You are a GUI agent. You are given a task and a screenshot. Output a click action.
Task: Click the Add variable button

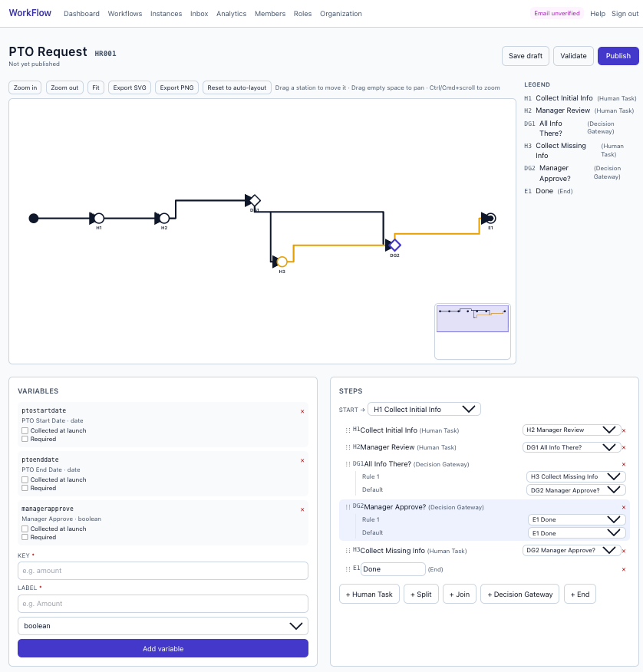click(163, 648)
